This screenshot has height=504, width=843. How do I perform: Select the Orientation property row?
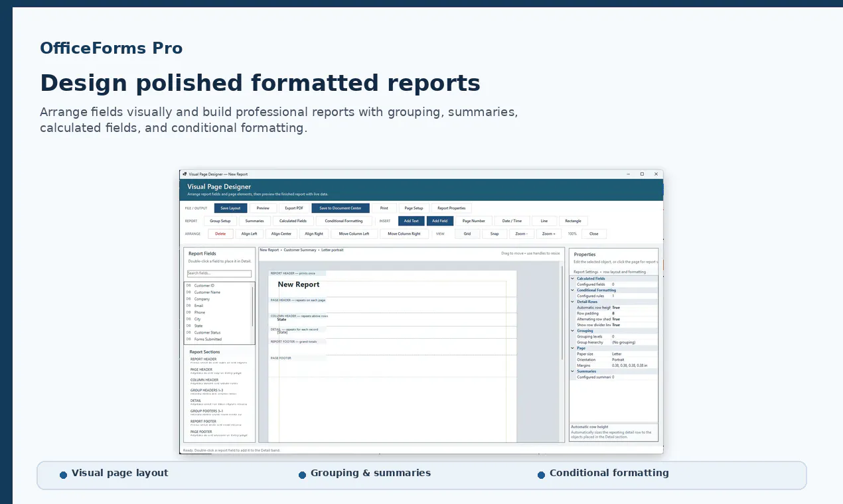614,359
